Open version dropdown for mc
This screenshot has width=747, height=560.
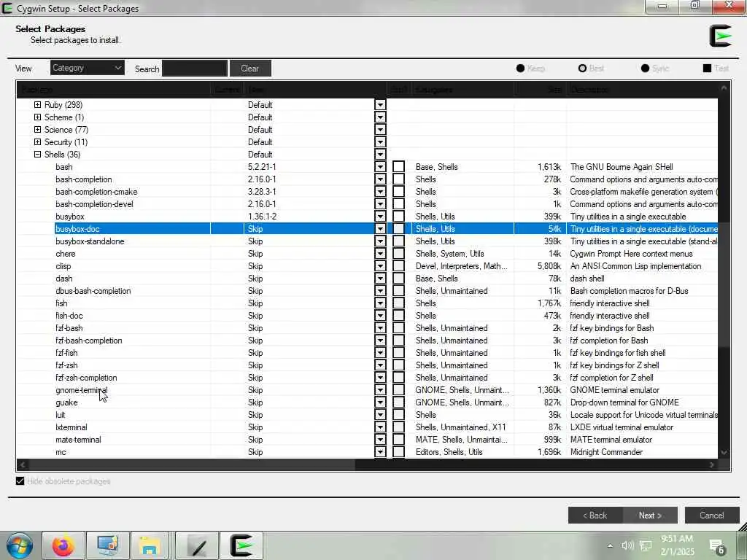(x=380, y=451)
